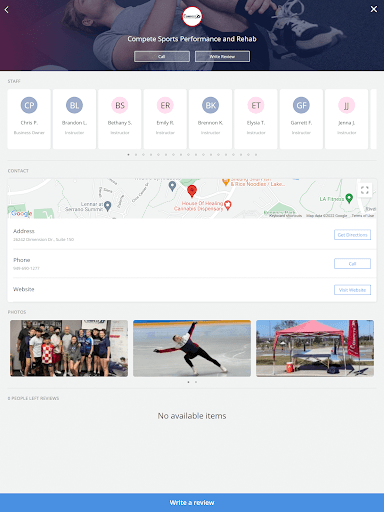
Task: Call the listed phone number
Action: click(352, 263)
